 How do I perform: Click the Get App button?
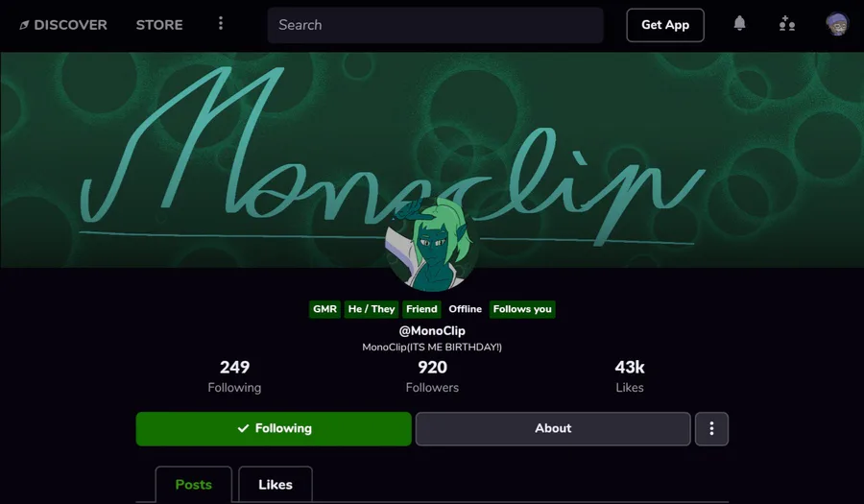665,25
